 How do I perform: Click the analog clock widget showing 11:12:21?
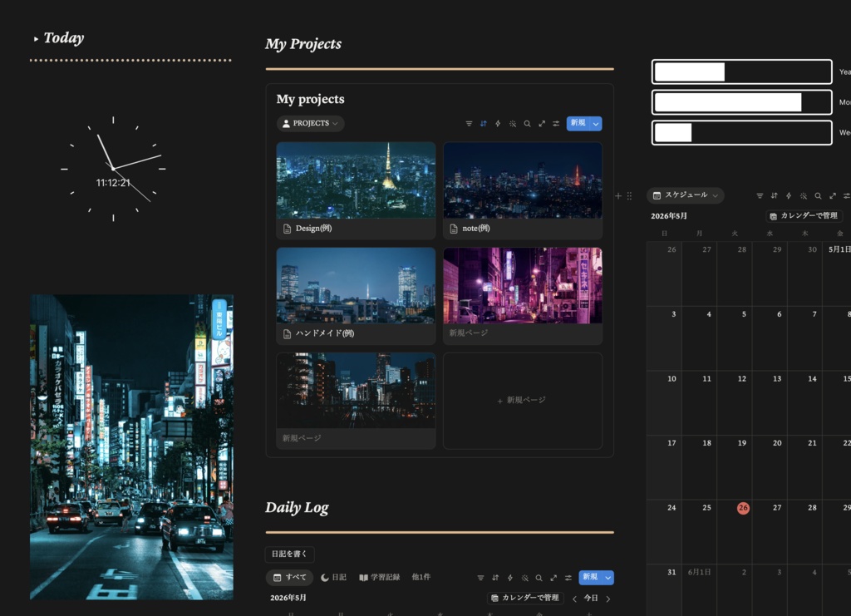click(x=113, y=169)
